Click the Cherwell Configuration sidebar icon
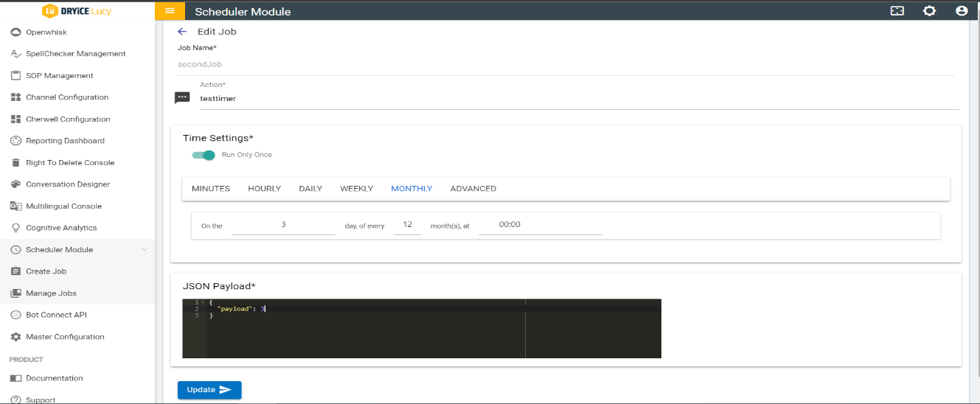This screenshot has height=404, width=980. [15, 119]
